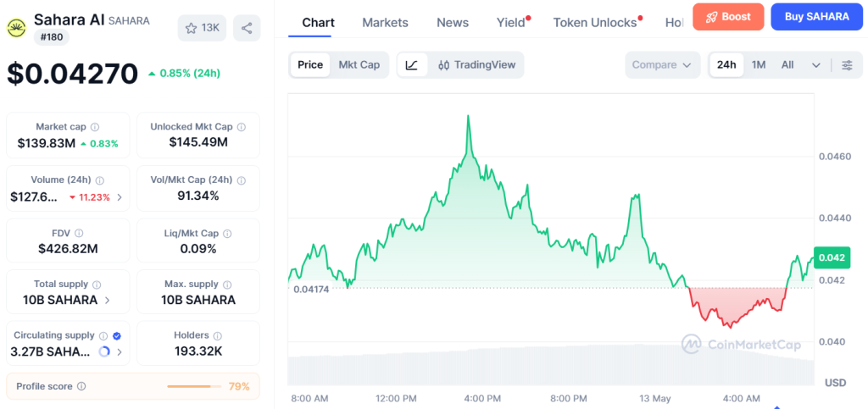Screen dimensions: 868x409
Task: Click the orange Boost button
Action: click(x=728, y=17)
